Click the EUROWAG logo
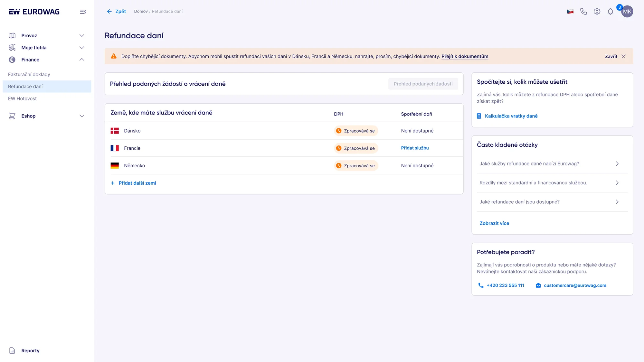This screenshot has width=644, height=362. 34,12
